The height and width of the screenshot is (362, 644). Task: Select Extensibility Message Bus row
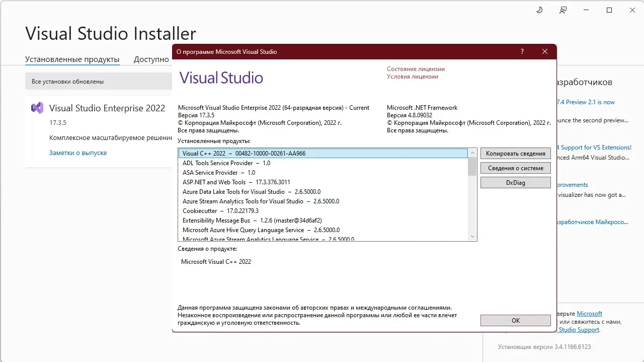(323, 221)
